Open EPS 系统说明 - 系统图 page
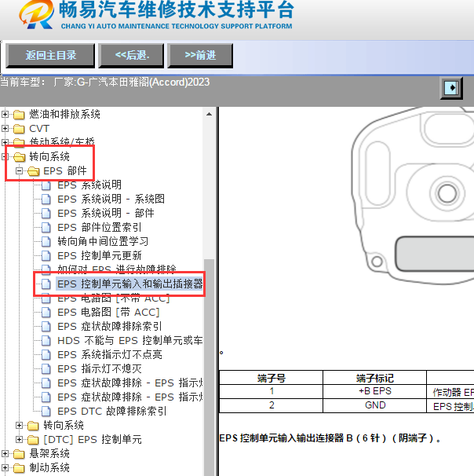 [x=111, y=200]
